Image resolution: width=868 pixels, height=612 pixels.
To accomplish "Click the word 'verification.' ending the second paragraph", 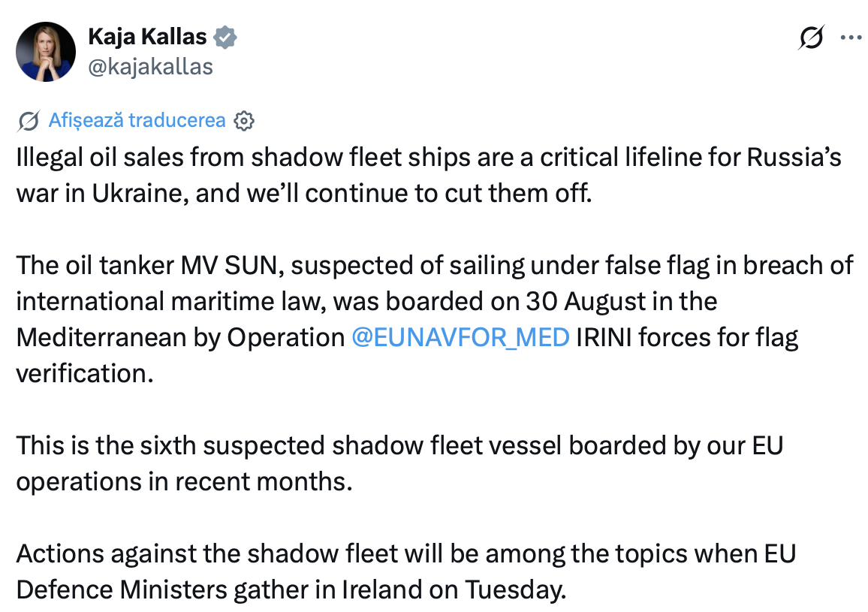I will (x=85, y=373).
